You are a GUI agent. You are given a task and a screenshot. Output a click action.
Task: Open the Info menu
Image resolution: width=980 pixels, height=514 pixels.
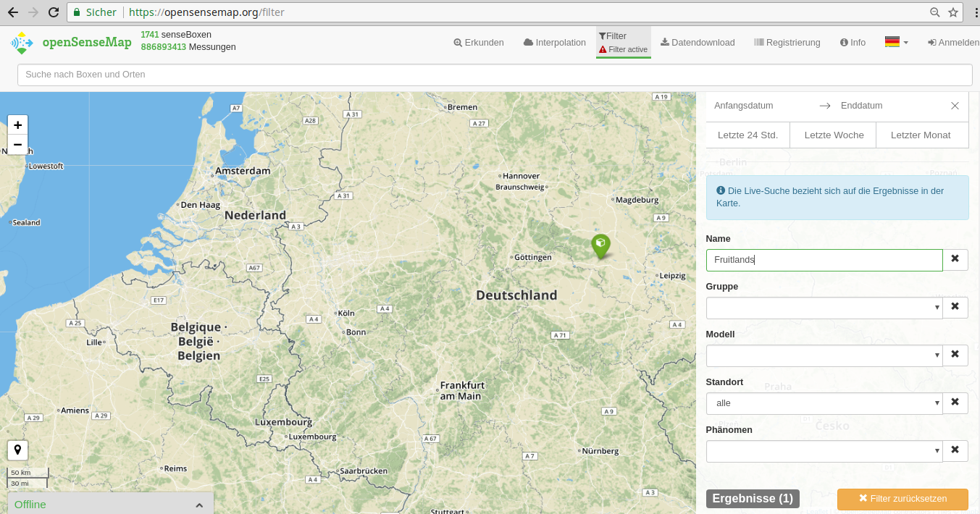click(853, 43)
